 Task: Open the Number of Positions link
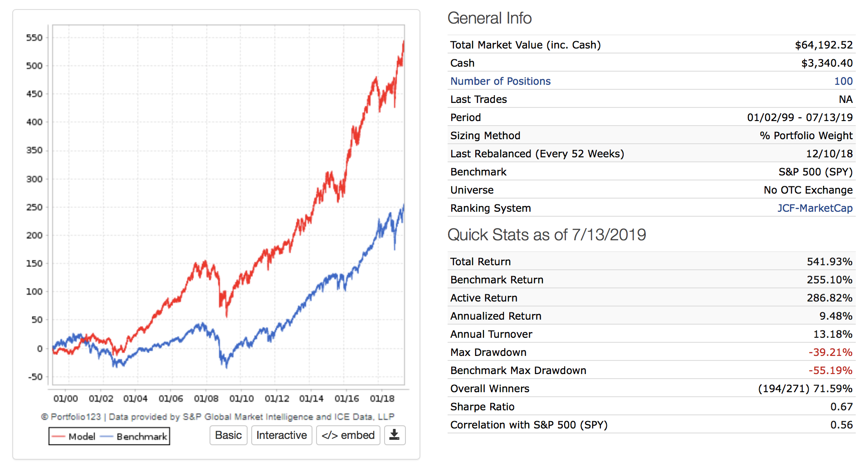[500, 81]
